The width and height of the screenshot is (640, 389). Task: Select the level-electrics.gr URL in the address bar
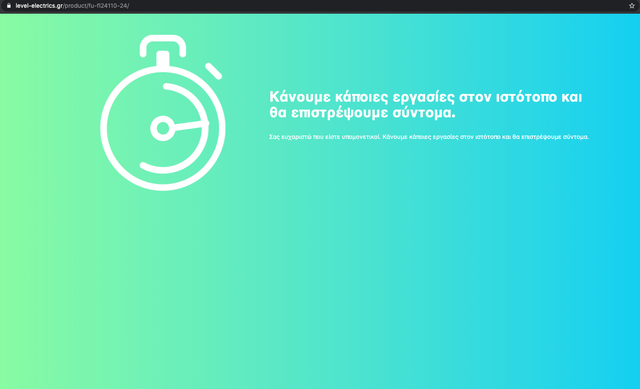72,6
